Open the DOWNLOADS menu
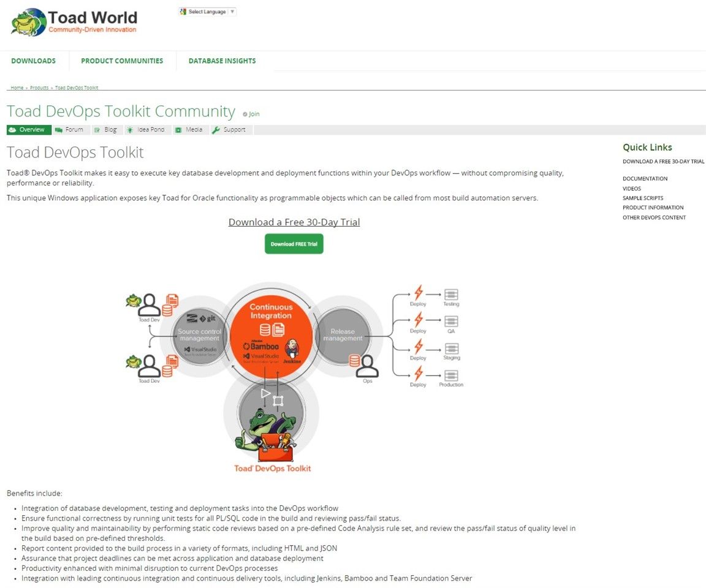 (x=33, y=61)
